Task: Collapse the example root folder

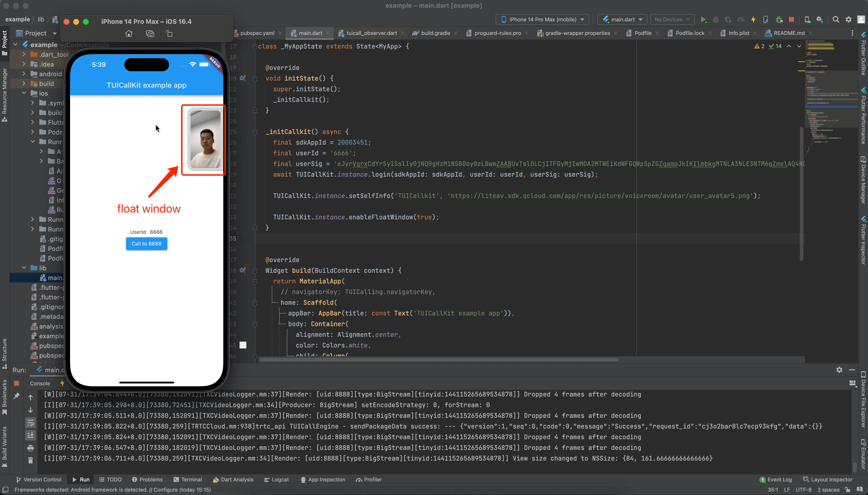Action: 16,45
